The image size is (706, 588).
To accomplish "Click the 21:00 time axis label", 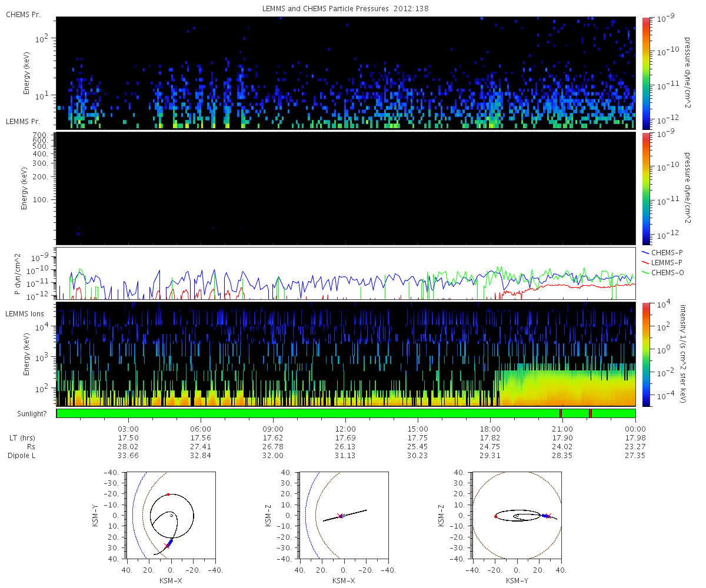I will point(562,429).
